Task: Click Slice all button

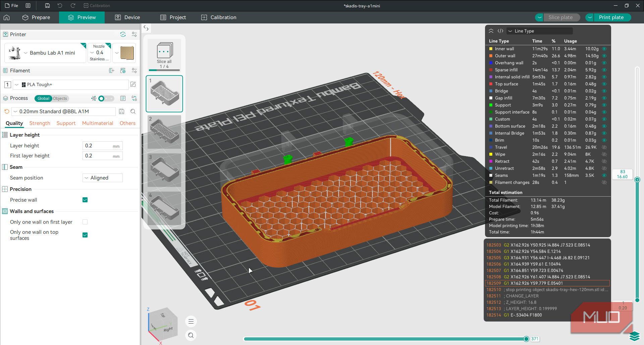Action: (164, 55)
